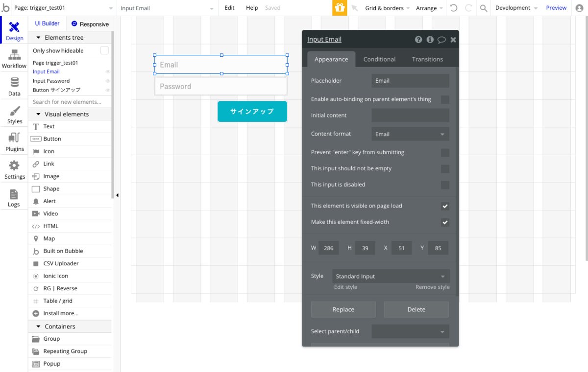Open the Style Standard Input dropdown
588x372 pixels.
point(391,276)
